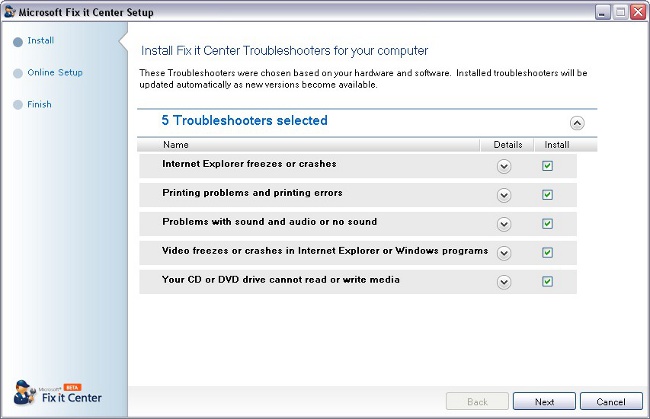Viewport: 650px width, 419px height.
Task: Disable install for CD or DVD drive
Action: (x=547, y=282)
